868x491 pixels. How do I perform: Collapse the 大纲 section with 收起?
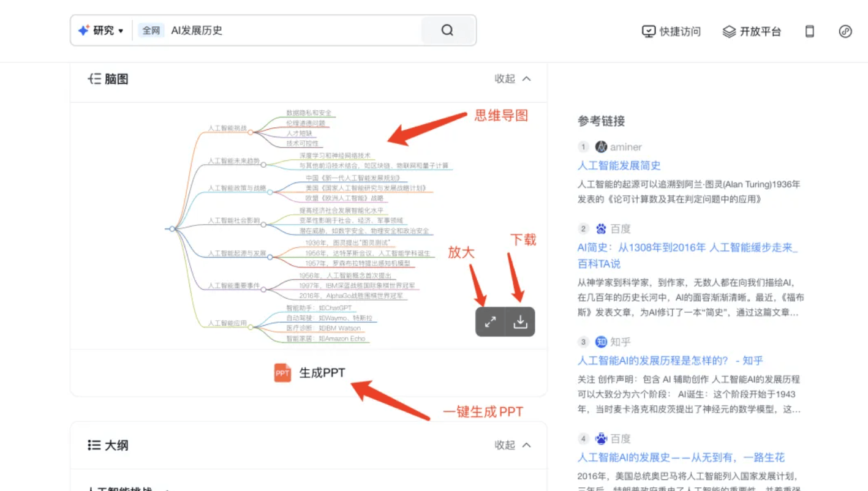click(513, 445)
